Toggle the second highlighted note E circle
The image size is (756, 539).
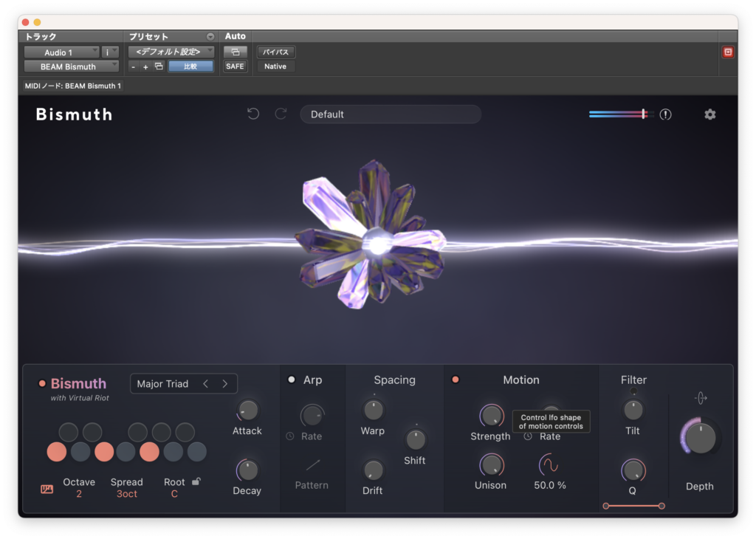click(x=104, y=452)
